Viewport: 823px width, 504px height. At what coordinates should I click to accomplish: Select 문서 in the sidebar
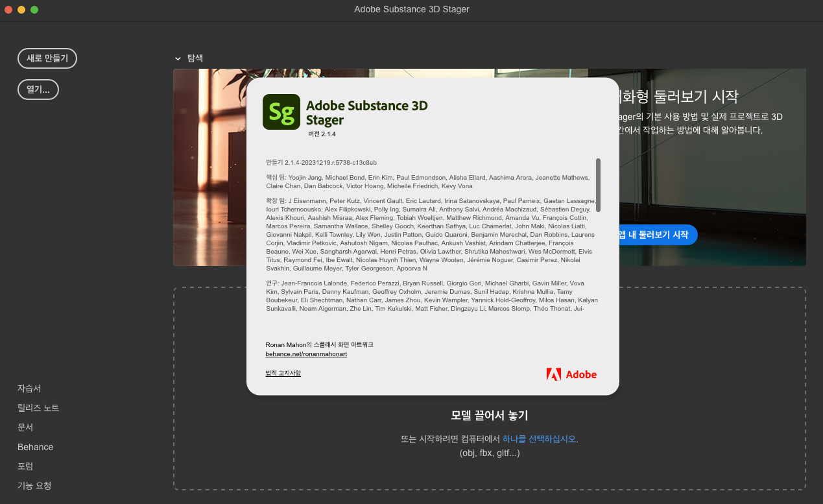point(25,427)
